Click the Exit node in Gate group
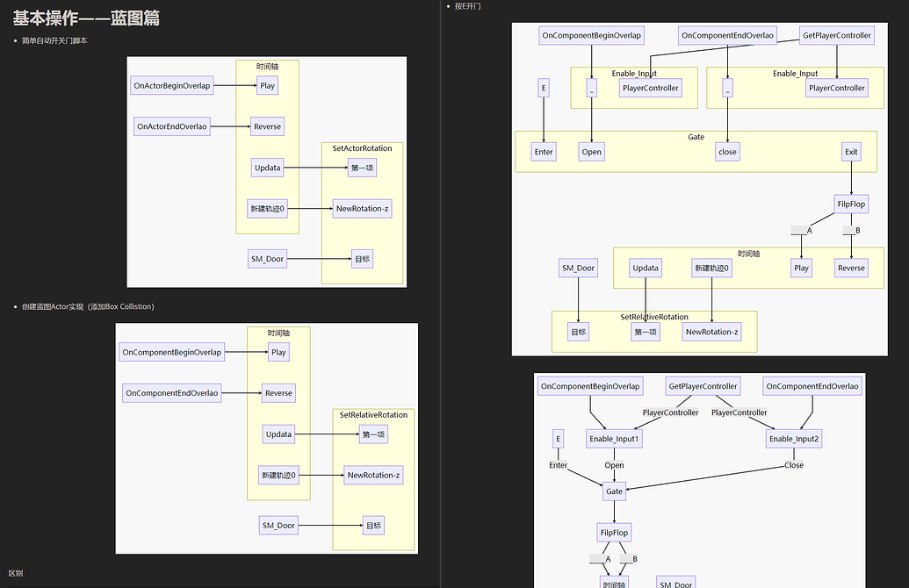 point(850,152)
